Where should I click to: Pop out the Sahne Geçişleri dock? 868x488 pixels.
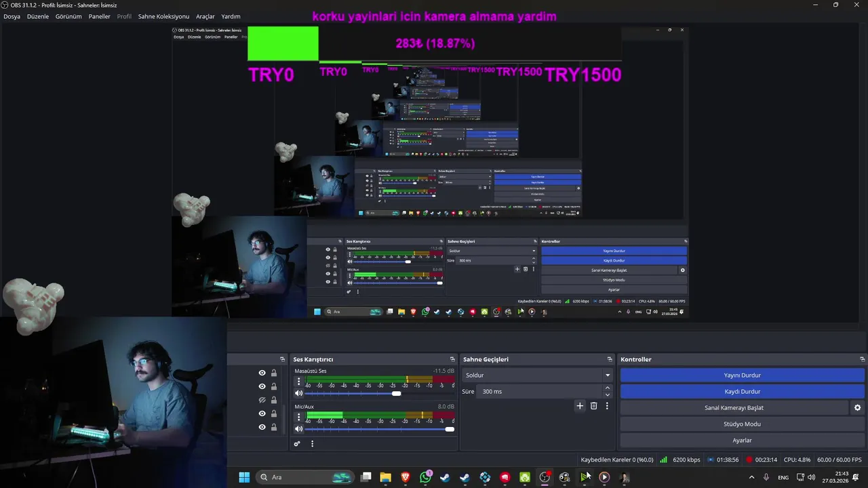[x=610, y=359]
